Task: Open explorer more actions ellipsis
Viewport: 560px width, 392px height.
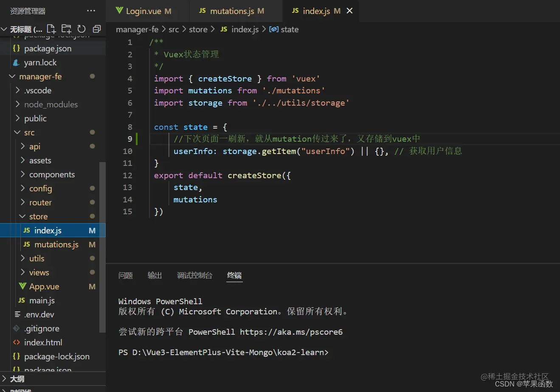Action: [x=91, y=11]
